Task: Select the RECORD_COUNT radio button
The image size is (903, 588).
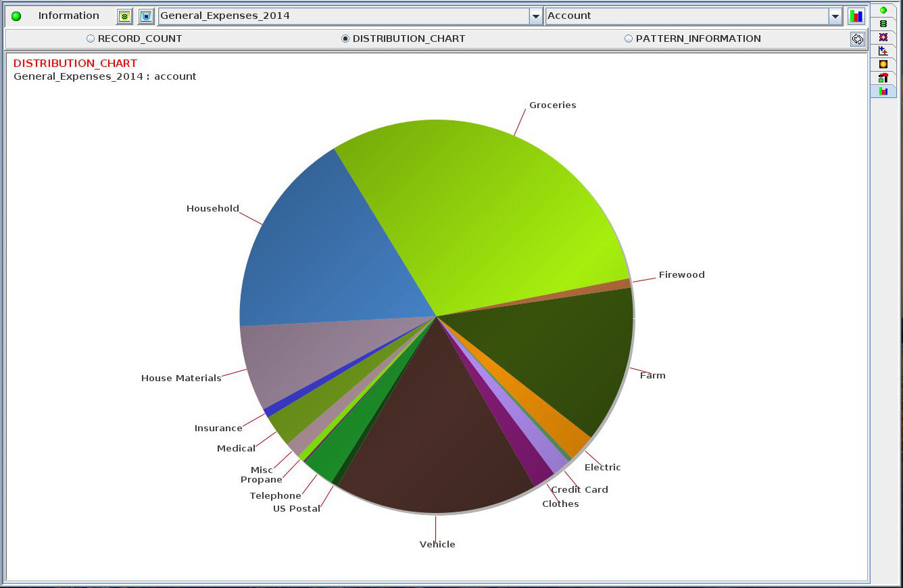Action: (x=91, y=39)
